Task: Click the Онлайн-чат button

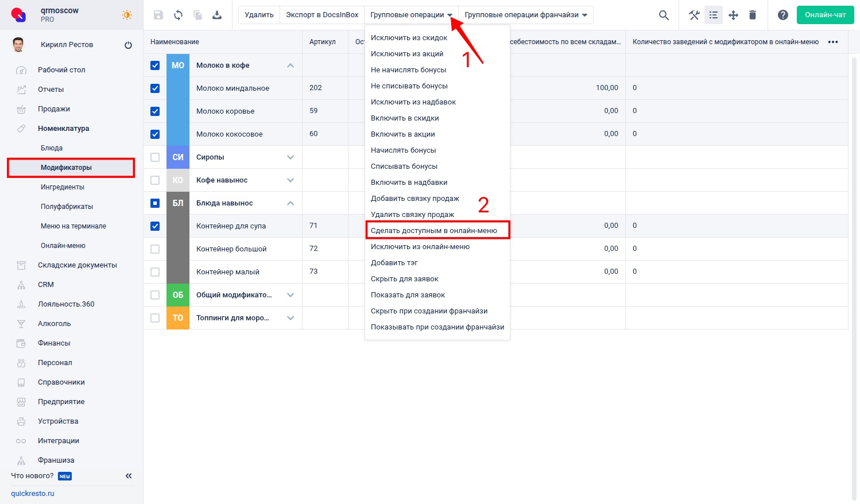Action: tap(826, 15)
